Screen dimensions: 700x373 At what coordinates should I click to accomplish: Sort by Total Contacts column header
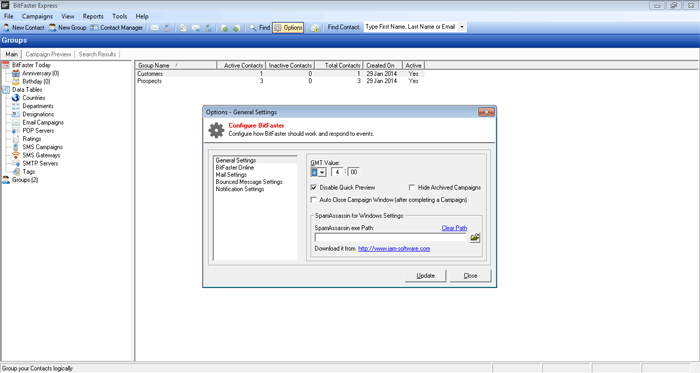(x=339, y=65)
